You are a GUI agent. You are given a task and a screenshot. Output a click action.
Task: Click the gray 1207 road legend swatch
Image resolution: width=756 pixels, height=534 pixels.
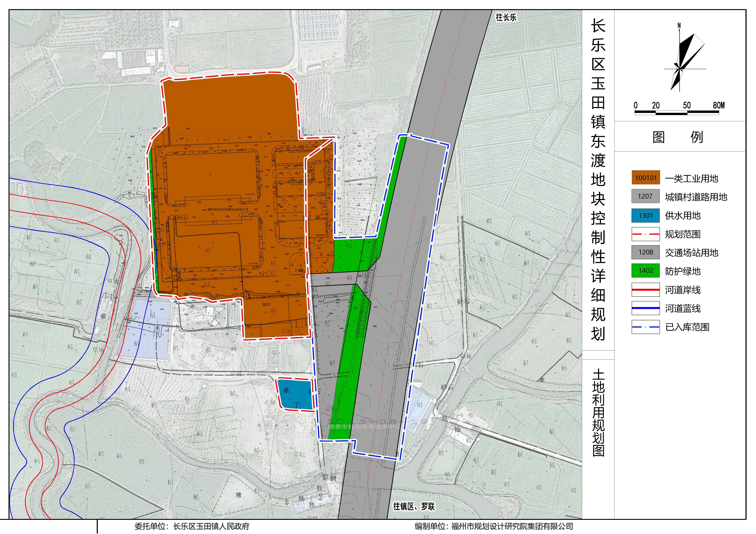point(645,196)
